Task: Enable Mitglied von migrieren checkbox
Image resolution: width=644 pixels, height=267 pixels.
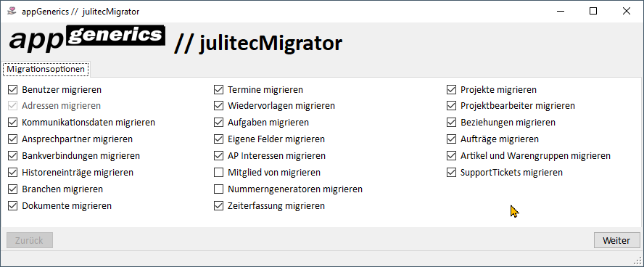Action: tap(218, 173)
